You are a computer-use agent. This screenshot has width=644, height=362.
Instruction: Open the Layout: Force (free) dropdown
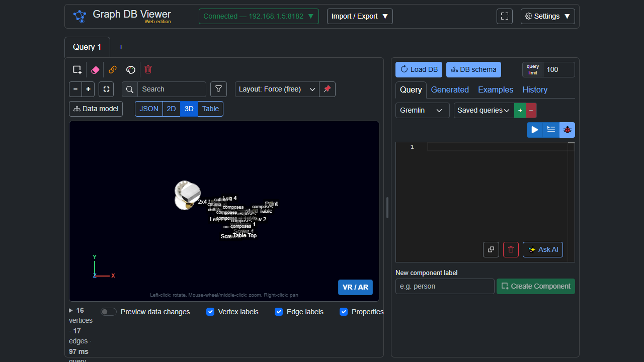coord(277,89)
